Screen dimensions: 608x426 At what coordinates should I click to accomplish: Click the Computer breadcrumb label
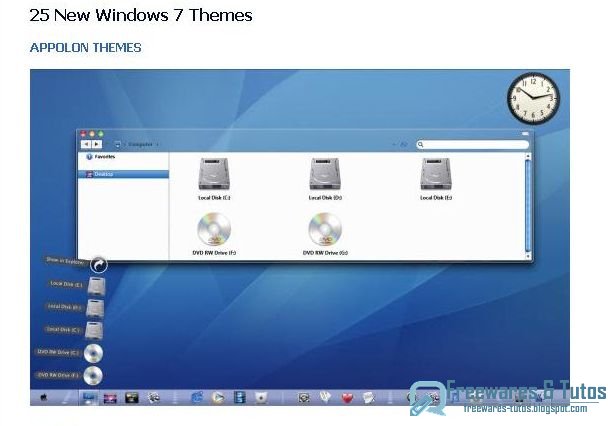[140, 145]
